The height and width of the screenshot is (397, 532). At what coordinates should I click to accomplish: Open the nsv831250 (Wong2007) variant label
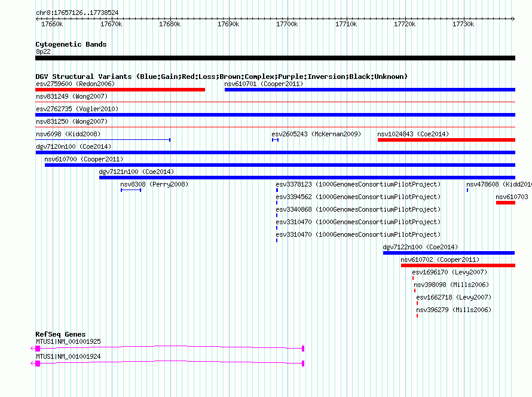[72, 121]
